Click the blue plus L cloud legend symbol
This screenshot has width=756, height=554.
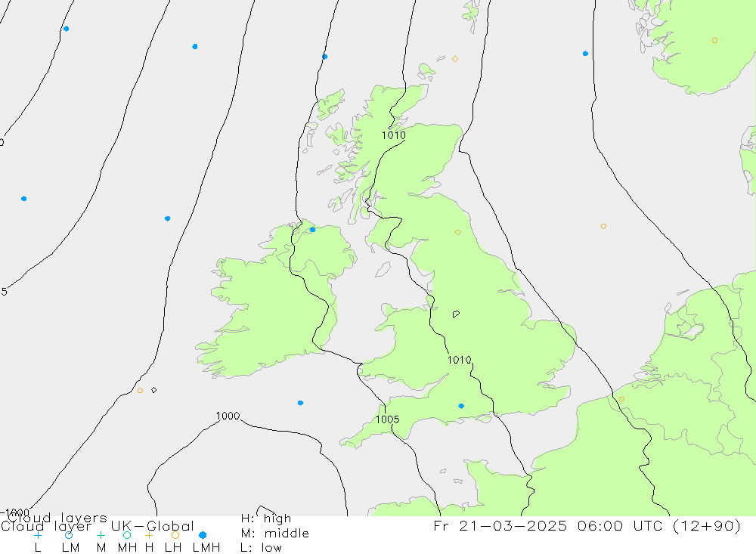click(38, 535)
